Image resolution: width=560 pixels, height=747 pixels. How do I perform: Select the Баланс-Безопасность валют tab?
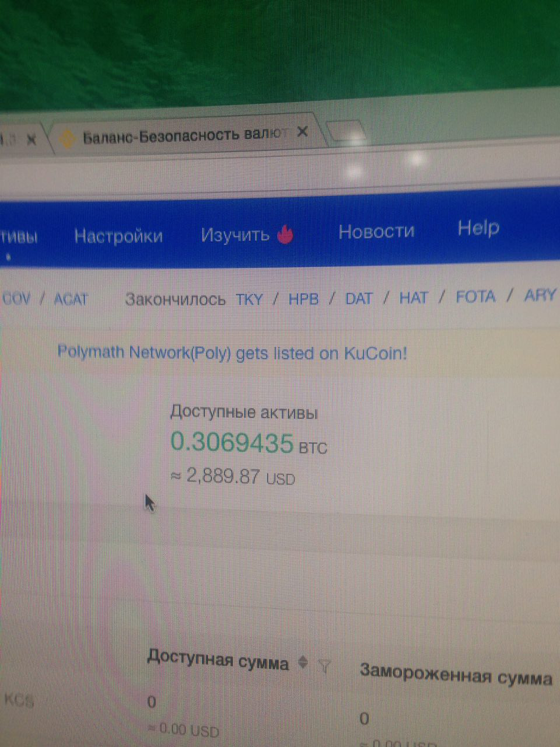coord(185,136)
